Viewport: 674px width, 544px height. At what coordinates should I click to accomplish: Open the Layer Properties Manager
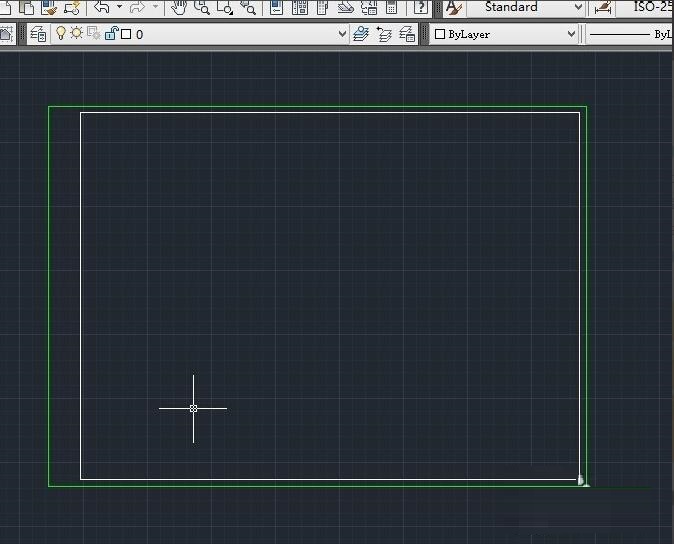pos(38,34)
